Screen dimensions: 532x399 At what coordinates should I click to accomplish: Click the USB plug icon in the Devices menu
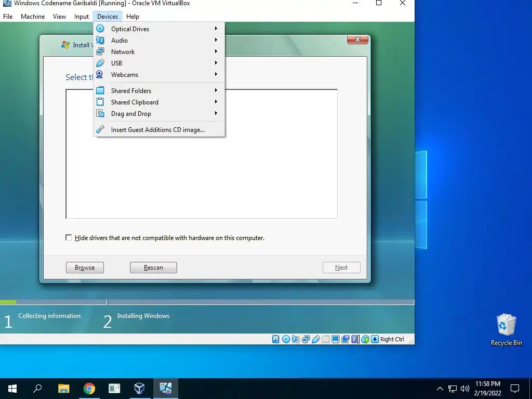pos(100,63)
